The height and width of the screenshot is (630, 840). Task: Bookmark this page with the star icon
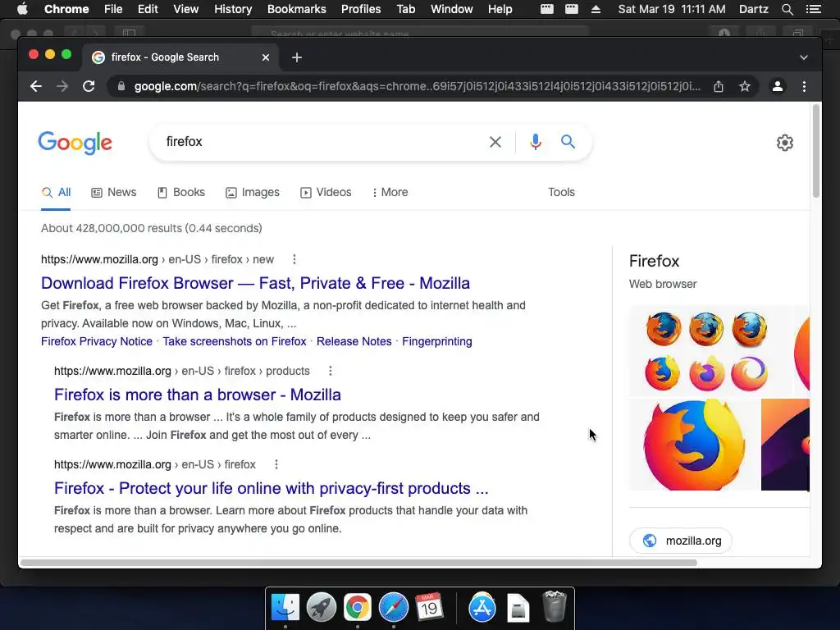[745, 86]
